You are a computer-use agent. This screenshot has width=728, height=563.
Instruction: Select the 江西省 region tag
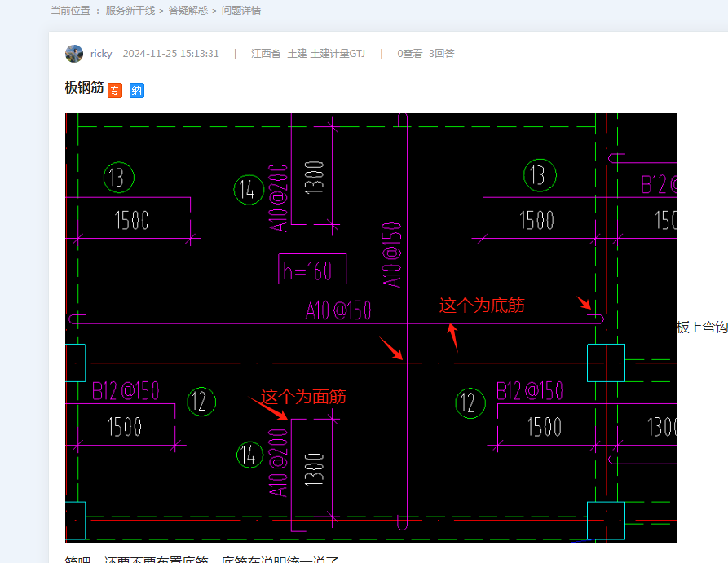pos(266,54)
